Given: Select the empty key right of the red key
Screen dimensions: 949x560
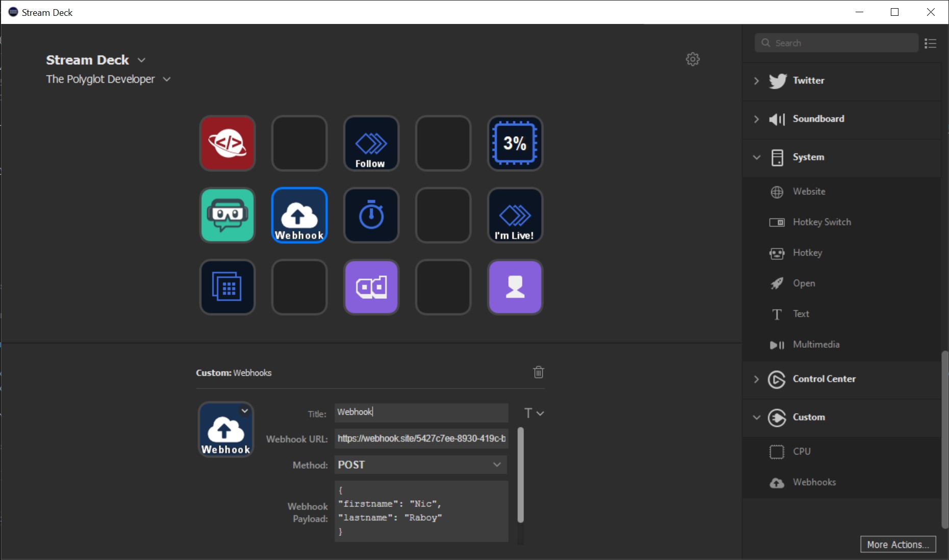Looking at the screenshot, I should (x=299, y=143).
